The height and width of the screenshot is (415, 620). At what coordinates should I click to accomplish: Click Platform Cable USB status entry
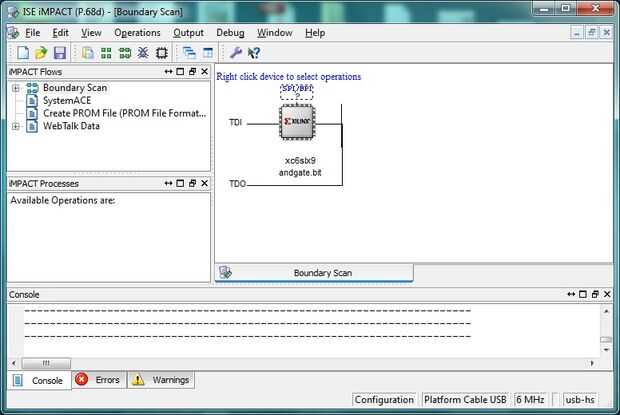465,400
